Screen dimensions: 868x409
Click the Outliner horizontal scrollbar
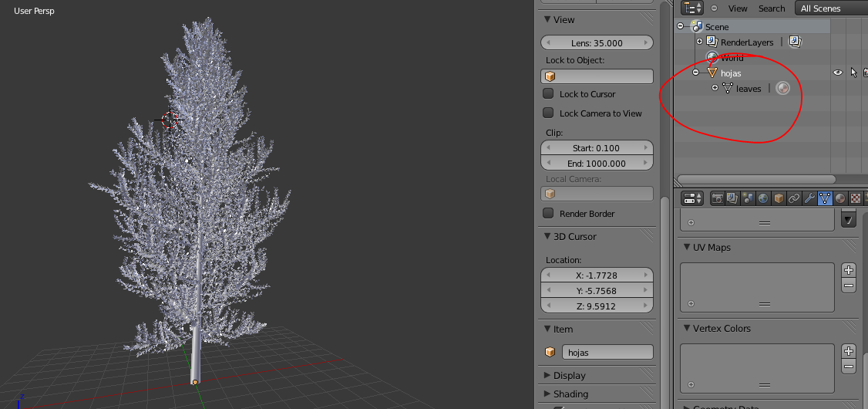(x=755, y=179)
